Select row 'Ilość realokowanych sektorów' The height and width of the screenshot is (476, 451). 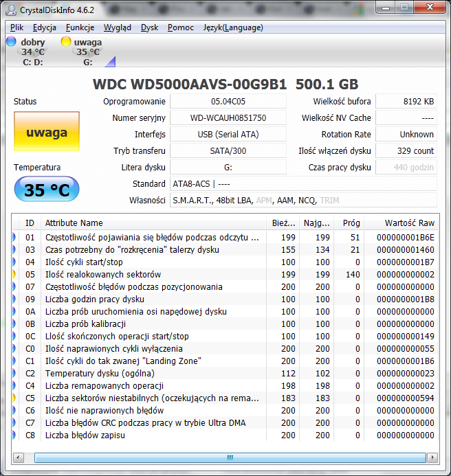pyautogui.click(x=225, y=275)
